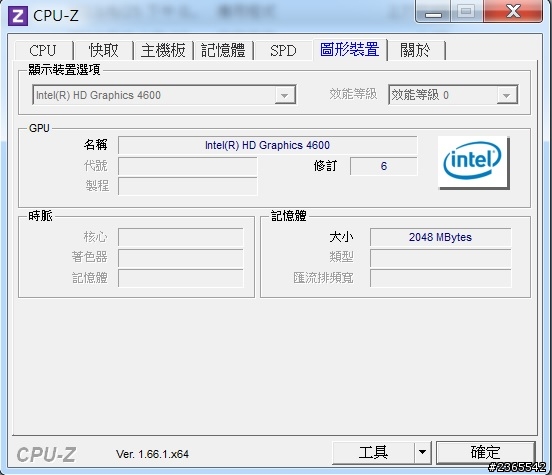Viewport: 552px width, 475px height.
Task: Click the 確定 button
Action: pos(485,452)
